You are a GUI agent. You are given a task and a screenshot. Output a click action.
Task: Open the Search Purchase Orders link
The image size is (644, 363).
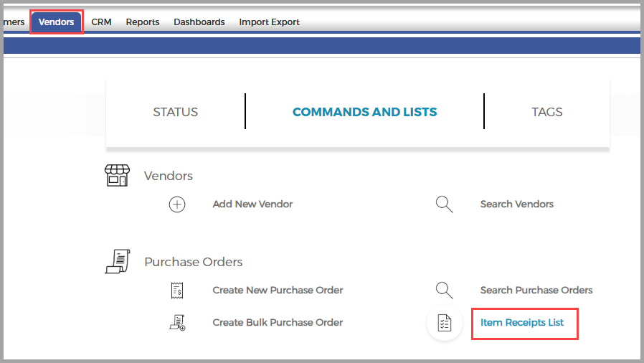coord(536,291)
